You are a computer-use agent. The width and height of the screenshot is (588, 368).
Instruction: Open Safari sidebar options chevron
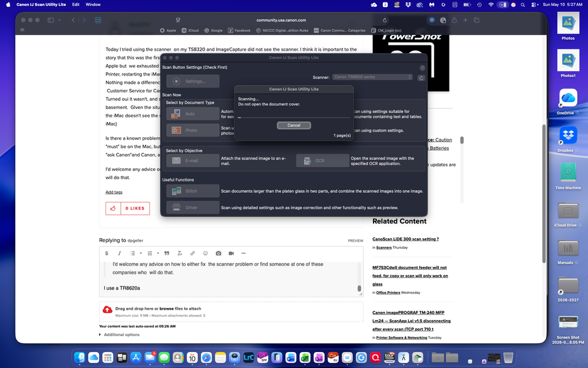60,20
